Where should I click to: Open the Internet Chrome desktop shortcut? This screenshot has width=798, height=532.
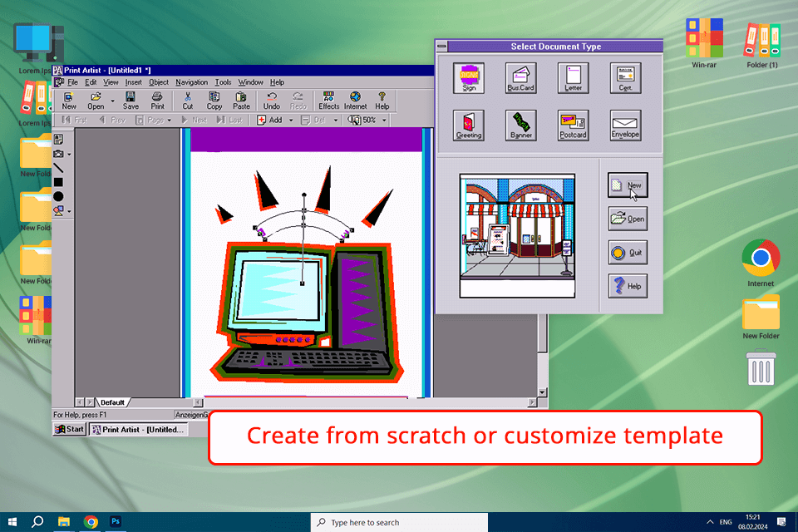[761, 263]
